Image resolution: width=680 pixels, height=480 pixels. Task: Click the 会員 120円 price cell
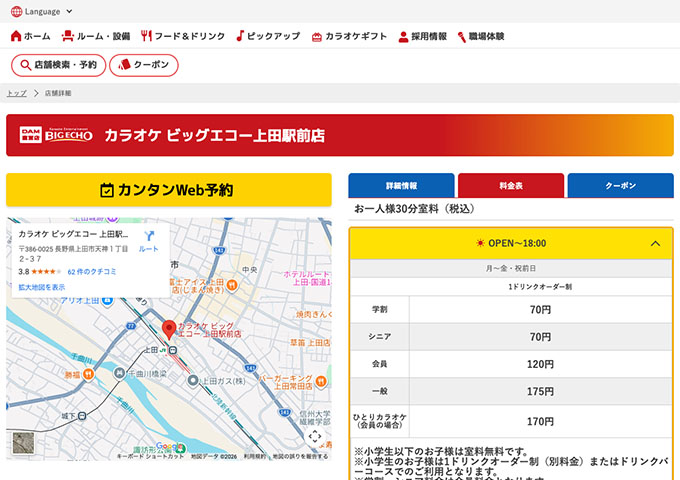[540, 364]
